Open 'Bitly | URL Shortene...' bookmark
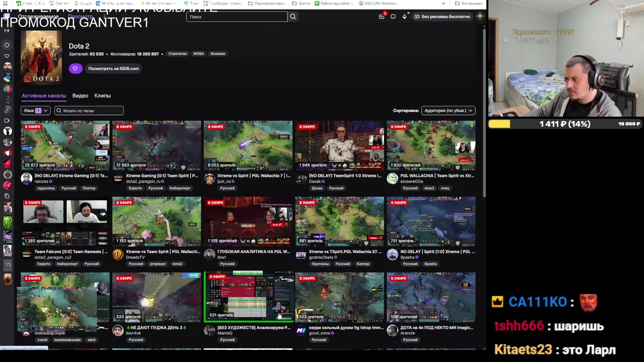 click(x=378, y=4)
